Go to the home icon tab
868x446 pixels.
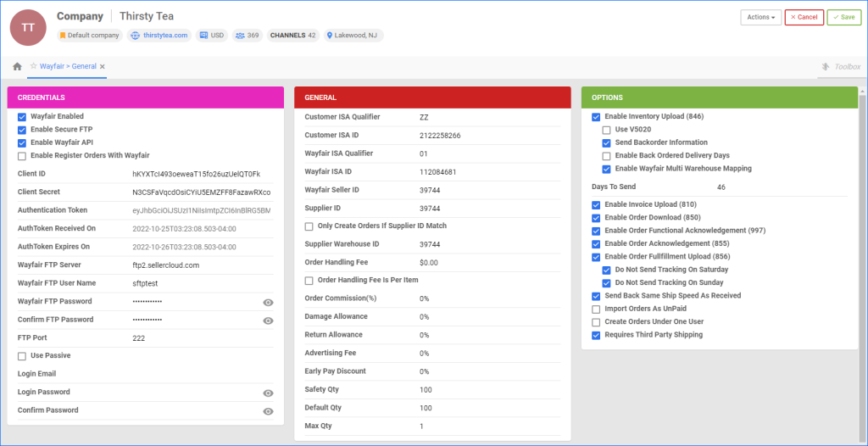pyautogui.click(x=17, y=66)
